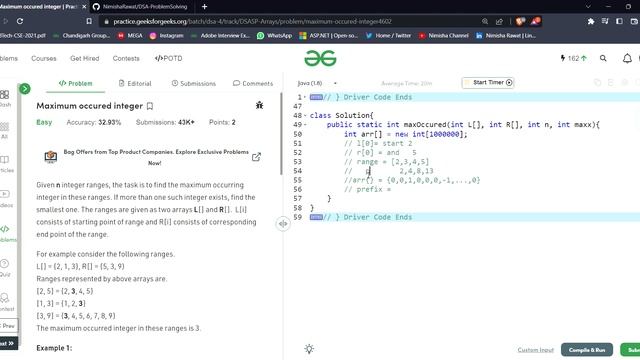This screenshot has width=640, height=360.
Task: Click the Brave shield icon
Action: pos(520,21)
